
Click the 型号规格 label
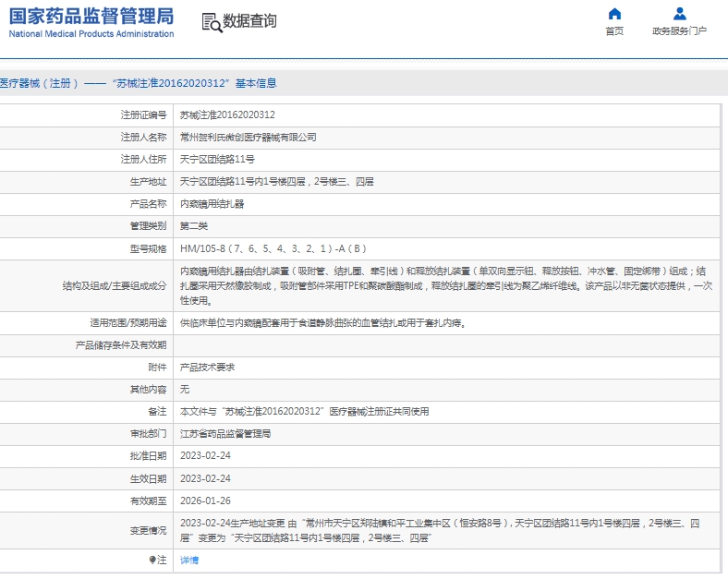[x=148, y=248]
